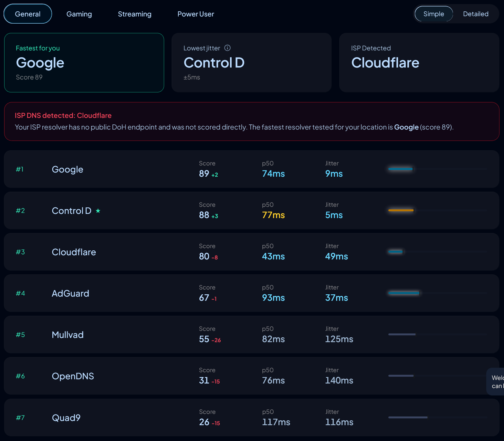Click the star icon next to Control D

coord(98,211)
